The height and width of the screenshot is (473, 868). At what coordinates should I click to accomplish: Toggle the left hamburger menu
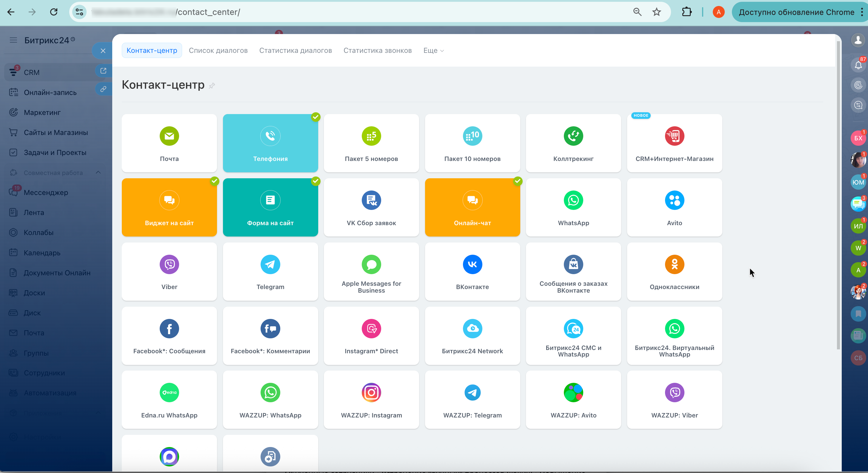(x=13, y=40)
